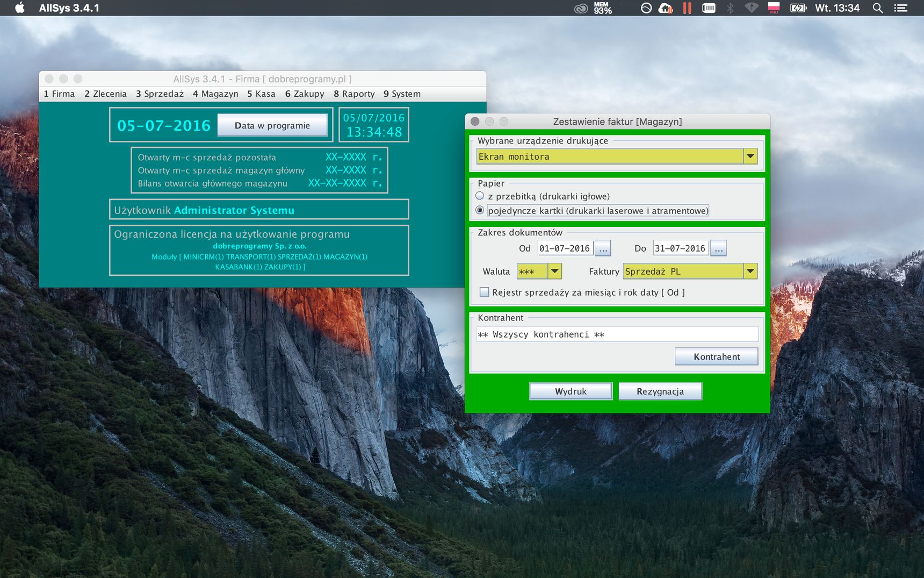This screenshot has height=578, width=924.
Task: Open the 1 Firma menu
Action: coord(59,94)
